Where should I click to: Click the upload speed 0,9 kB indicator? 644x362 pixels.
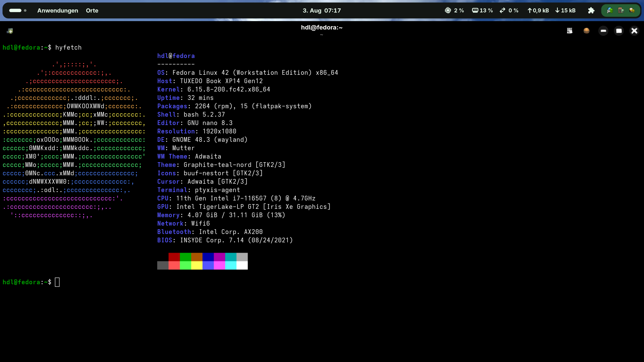[x=538, y=10]
